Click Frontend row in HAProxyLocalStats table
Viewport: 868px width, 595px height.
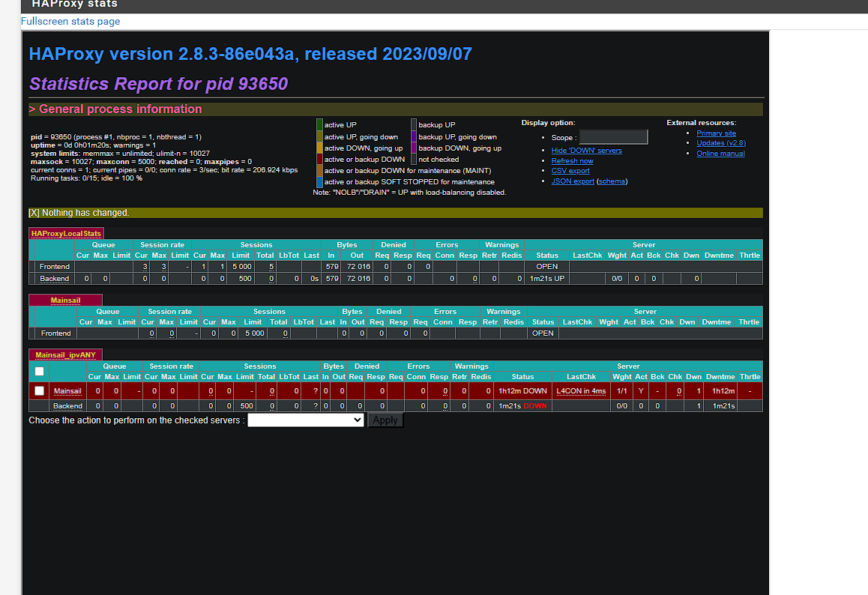[x=396, y=267]
